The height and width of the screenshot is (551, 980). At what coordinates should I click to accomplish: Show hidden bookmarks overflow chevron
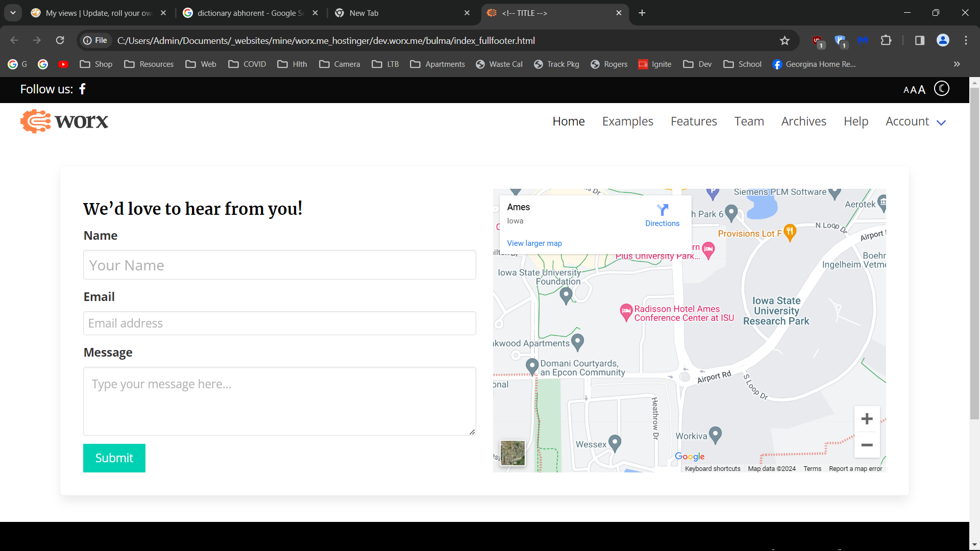pyautogui.click(x=957, y=64)
